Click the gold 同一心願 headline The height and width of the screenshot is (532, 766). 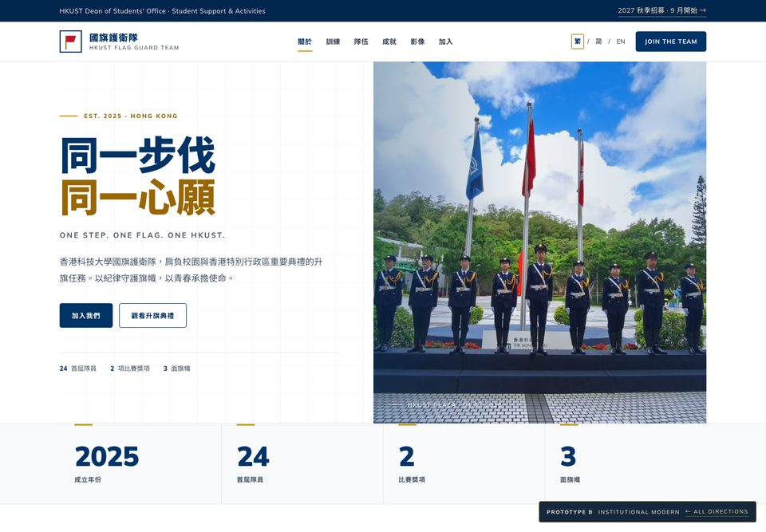[x=138, y=197]
